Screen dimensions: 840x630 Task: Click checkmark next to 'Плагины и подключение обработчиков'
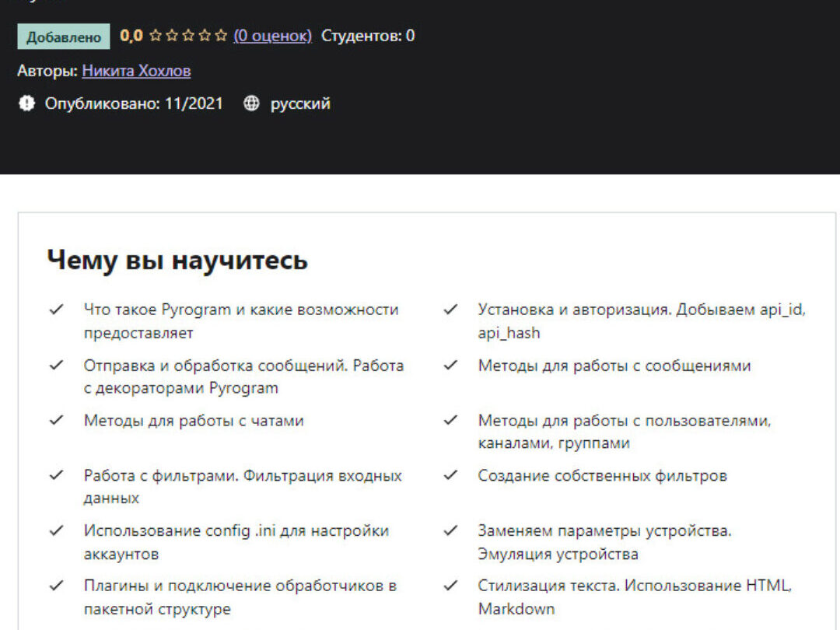pos(56,586)
